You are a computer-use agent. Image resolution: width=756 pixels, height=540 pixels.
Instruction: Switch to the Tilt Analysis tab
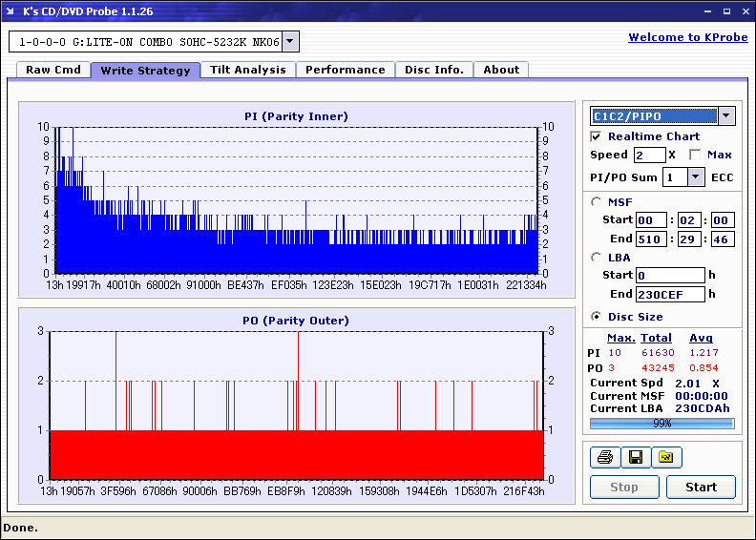click(x=248, y=70)
